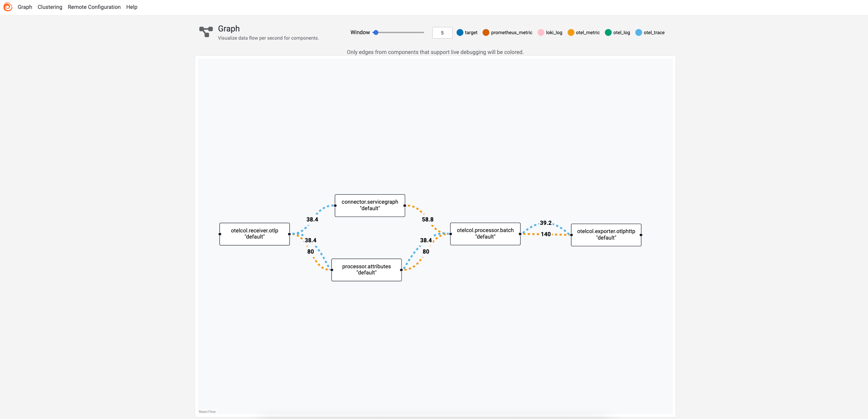Select the pink loki_log legend dot
Image resolution: width=868 pixels, height=419 pixels.
point(541,32)
